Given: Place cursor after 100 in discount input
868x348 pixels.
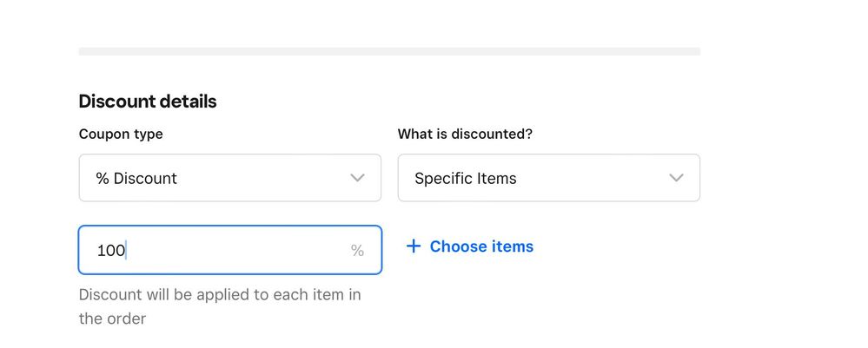Looking at the screenshot, I should point(127,251).
